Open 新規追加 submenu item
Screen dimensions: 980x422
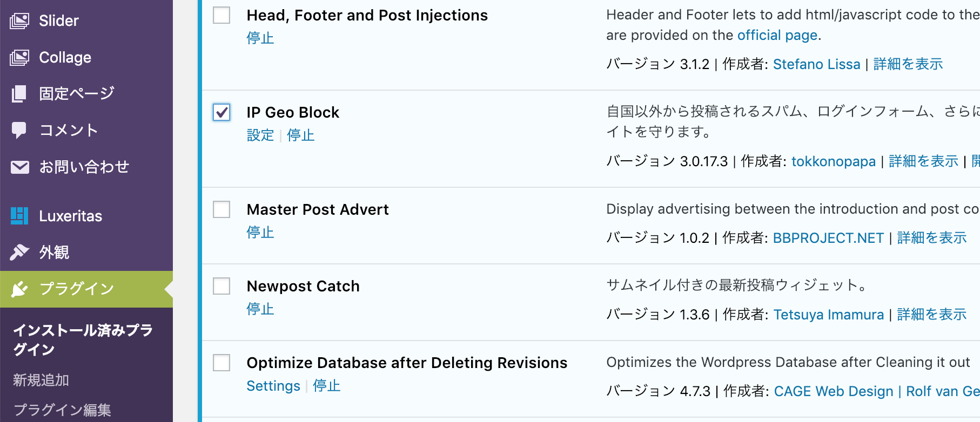41,380
